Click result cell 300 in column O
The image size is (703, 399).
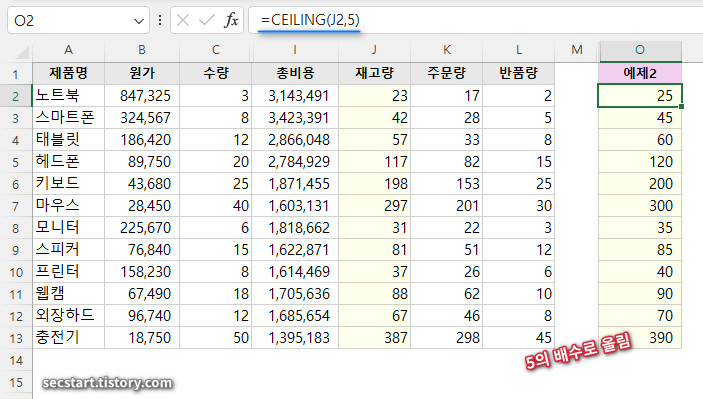click(640, 205)
